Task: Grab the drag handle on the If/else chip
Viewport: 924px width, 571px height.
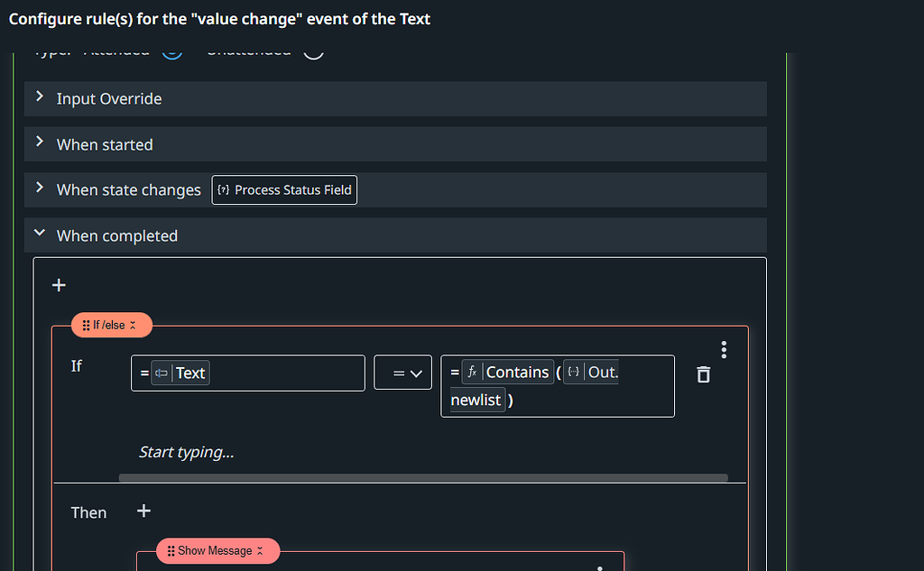Action: click(86, 325)
